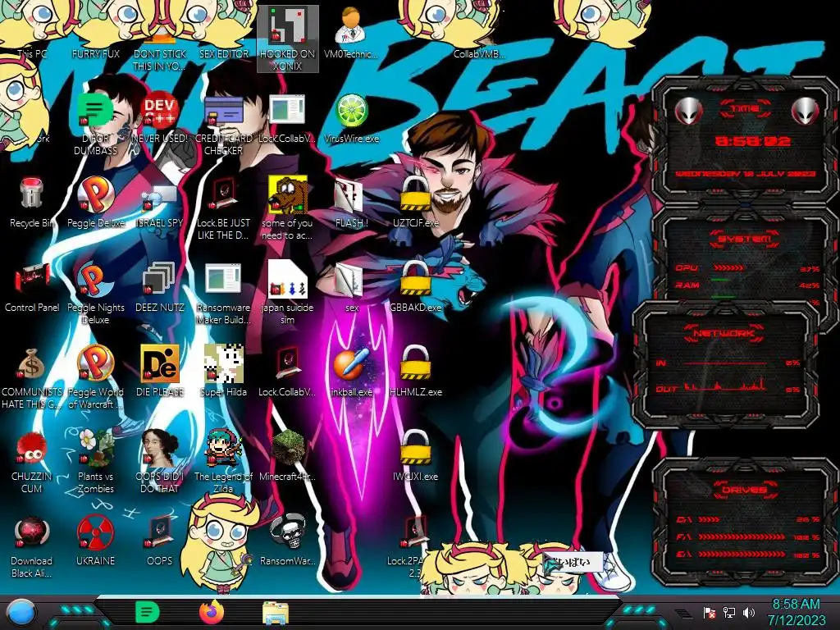Open the Recycle Bin

tap(32, 203)
